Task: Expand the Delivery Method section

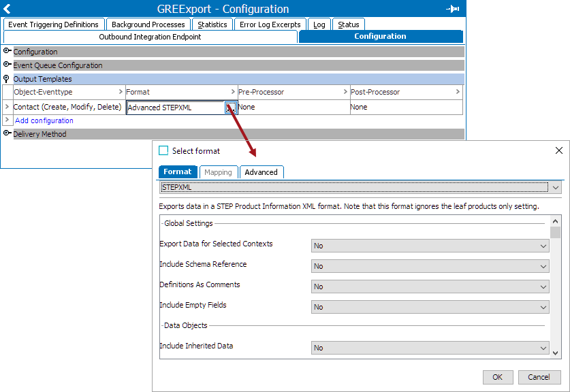Action: point(7,134)
